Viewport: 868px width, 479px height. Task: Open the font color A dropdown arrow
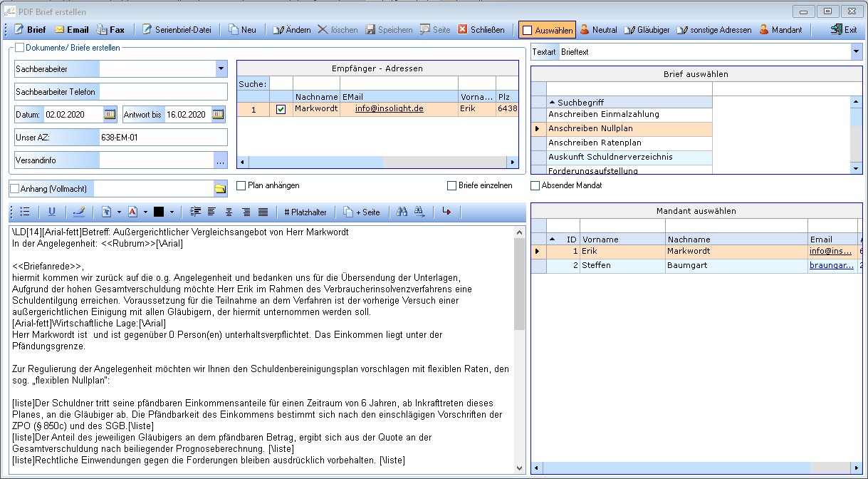[x=145, y=212]
